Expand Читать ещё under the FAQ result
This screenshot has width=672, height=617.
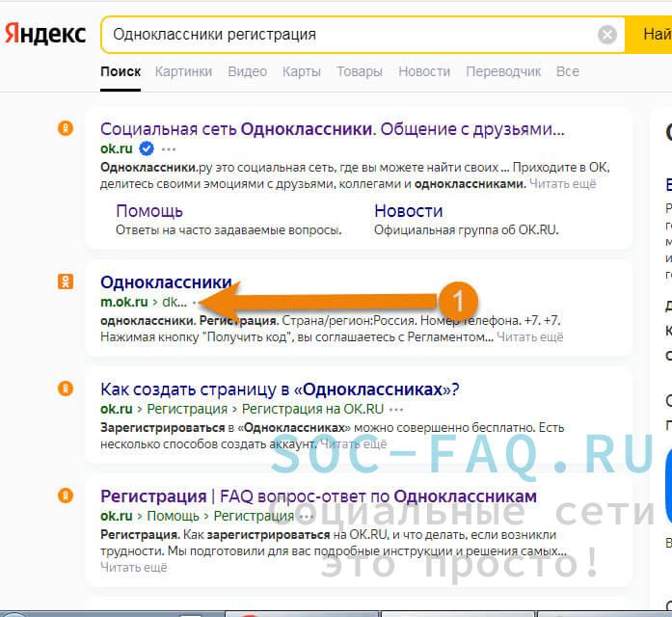(x=134, y=568)
